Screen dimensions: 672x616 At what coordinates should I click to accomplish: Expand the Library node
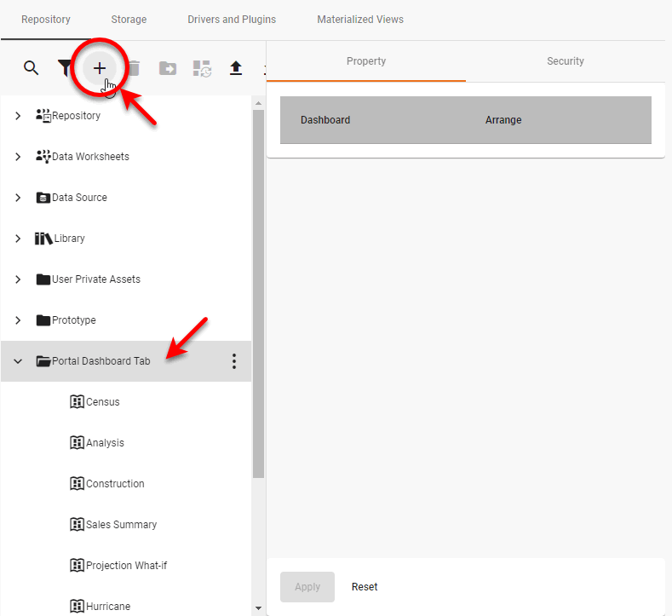[18, 239]
